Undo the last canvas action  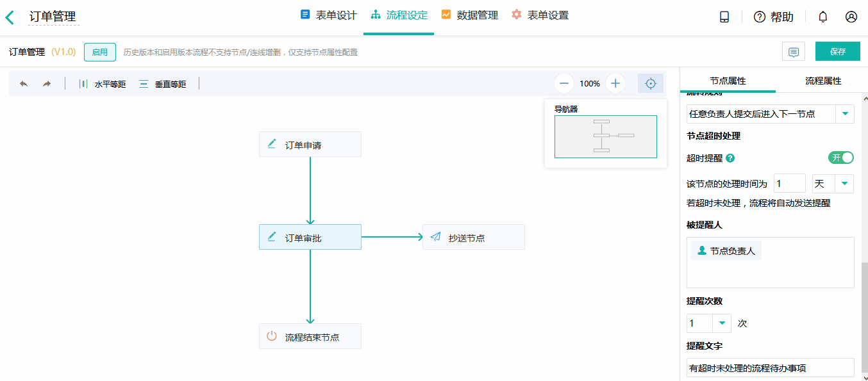tap(24, 84)
